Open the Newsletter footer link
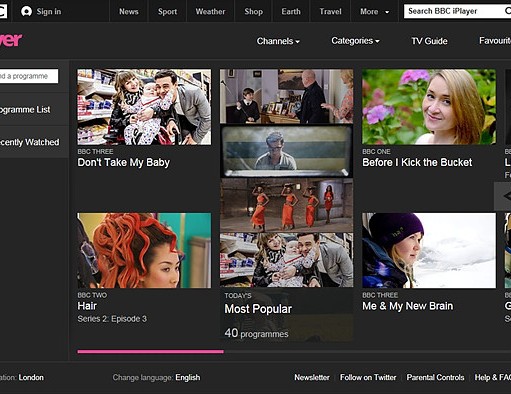 coord(312,377)
